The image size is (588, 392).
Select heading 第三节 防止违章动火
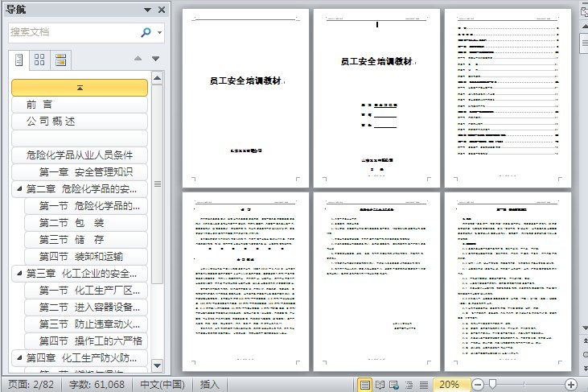coord(86,324)
